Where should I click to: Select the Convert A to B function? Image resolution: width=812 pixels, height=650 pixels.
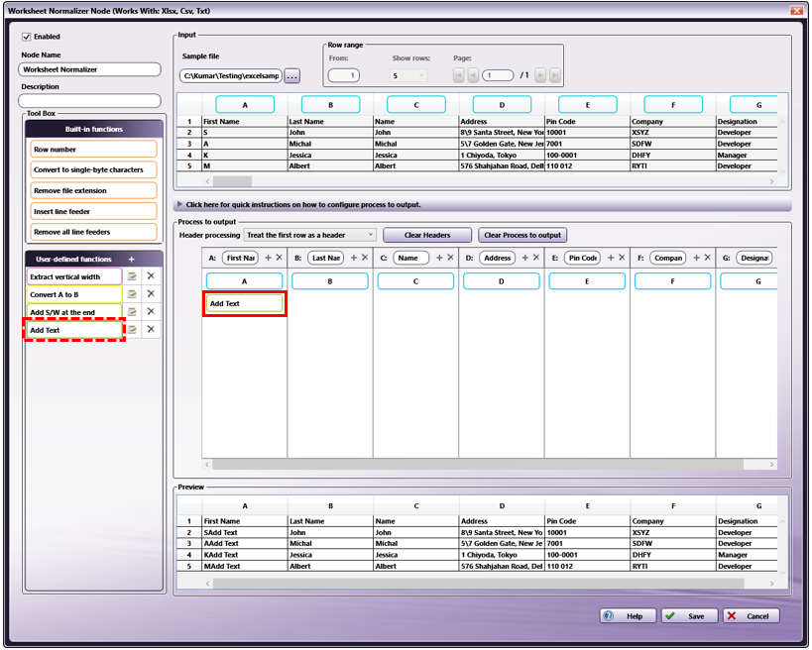pos(74,294)
